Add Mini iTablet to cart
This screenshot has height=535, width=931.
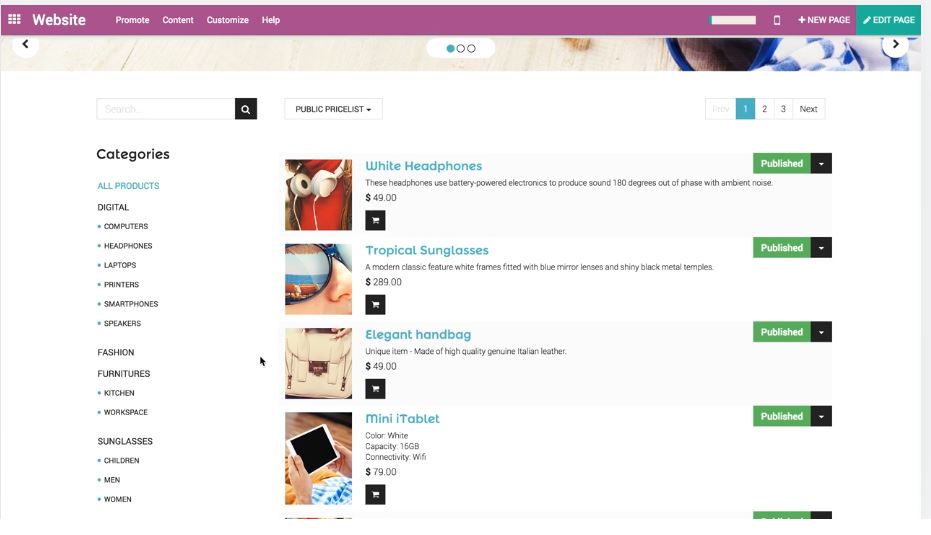[x=375, y=494]
